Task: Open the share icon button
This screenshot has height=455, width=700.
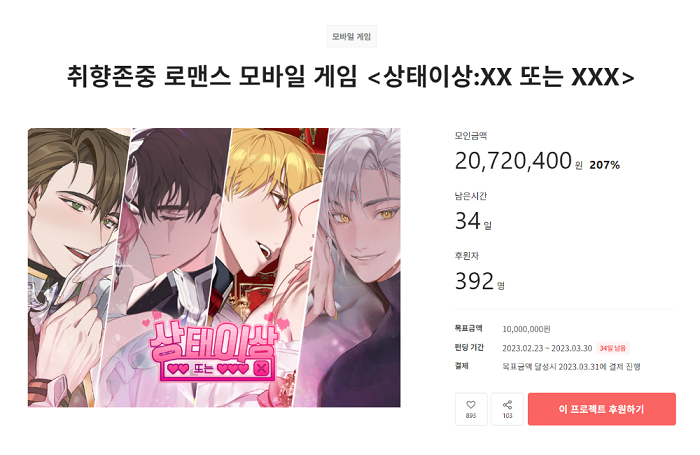Action: click(x=507, y=405)
